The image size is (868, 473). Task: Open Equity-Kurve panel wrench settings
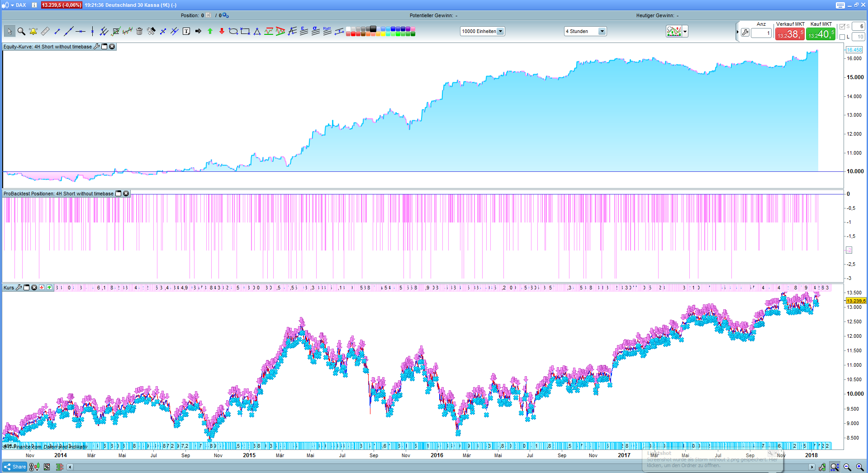(96, 47)
